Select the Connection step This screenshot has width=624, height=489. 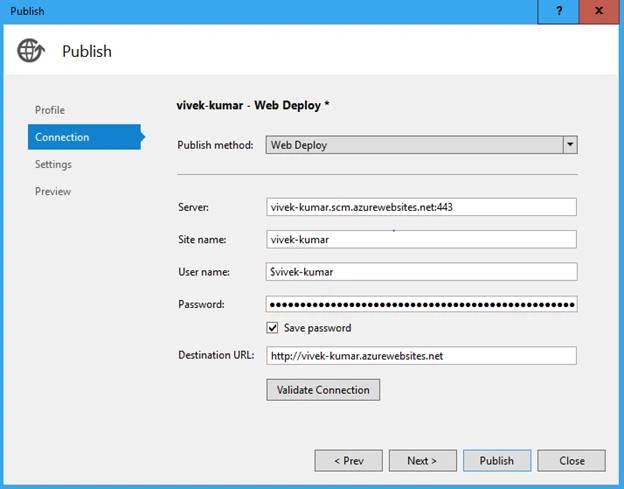point(85,137)
